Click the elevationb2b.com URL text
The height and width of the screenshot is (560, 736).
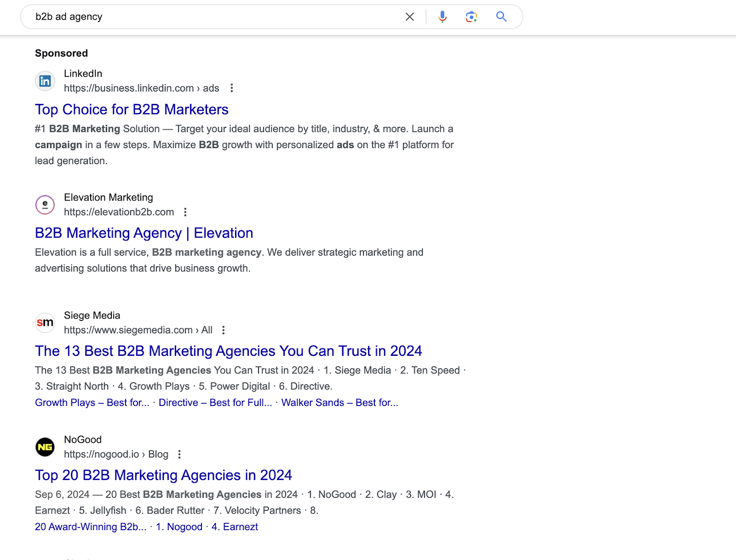(x=119, y=212)
